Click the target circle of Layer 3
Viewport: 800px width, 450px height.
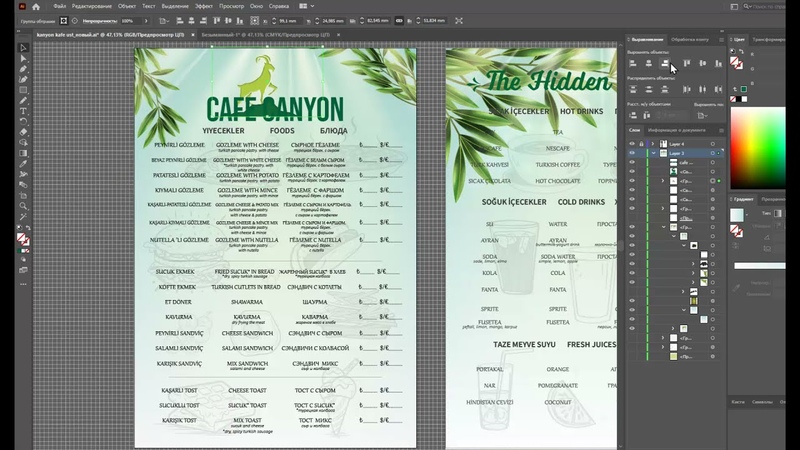click(x=713, y=153)
